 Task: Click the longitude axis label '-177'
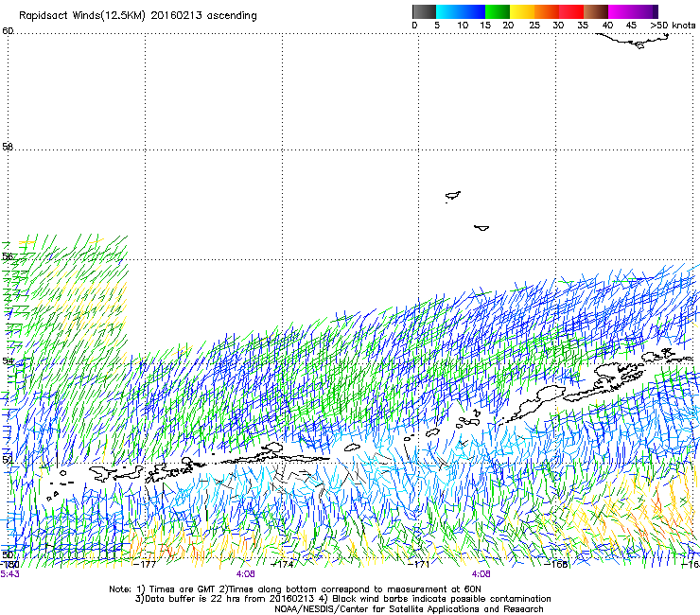[x=145, y=564]
